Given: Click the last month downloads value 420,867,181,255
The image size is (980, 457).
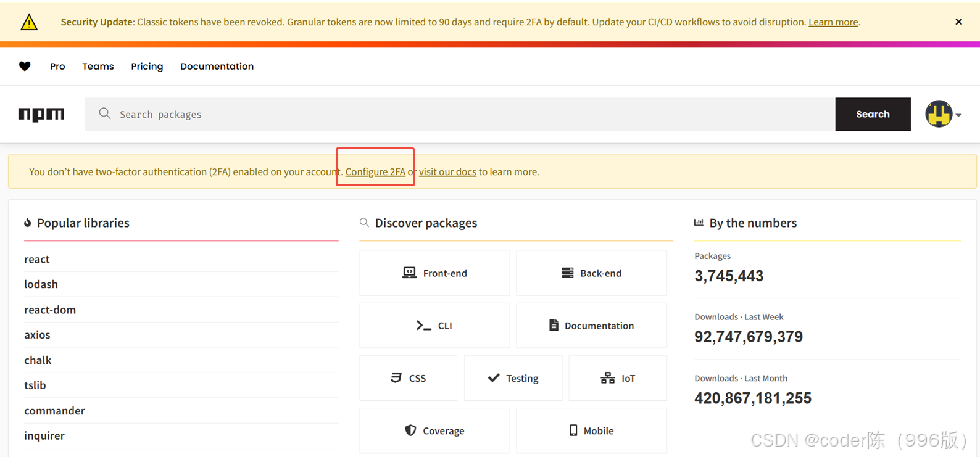Looking at the screenshot, I should coord(753,398).
